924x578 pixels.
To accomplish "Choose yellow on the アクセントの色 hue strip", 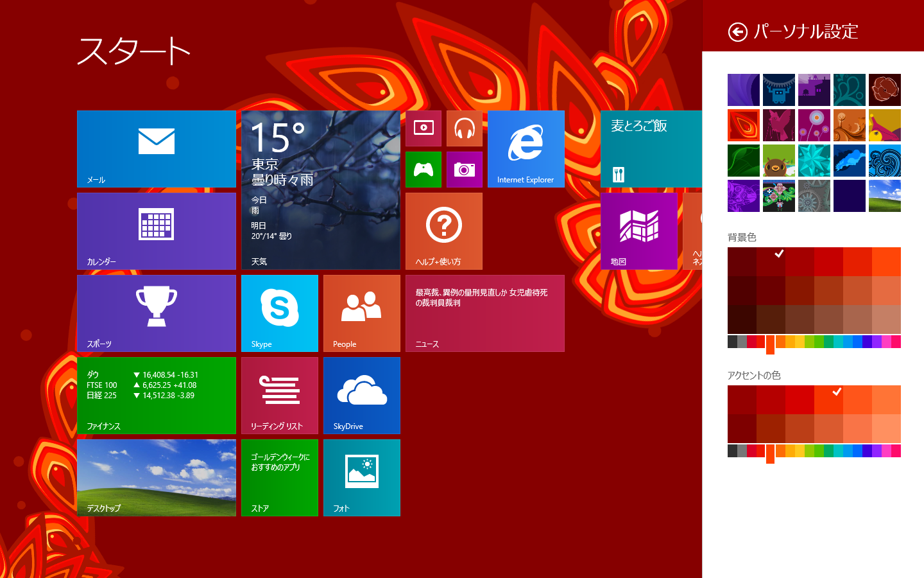I will tap(800, 451).
